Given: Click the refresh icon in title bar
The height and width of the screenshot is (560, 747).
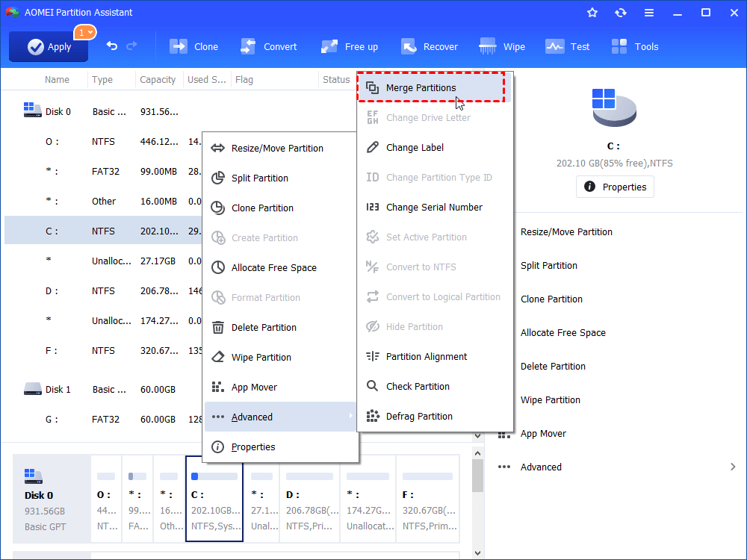Looking at the screenshot, I should coord(620,13).
